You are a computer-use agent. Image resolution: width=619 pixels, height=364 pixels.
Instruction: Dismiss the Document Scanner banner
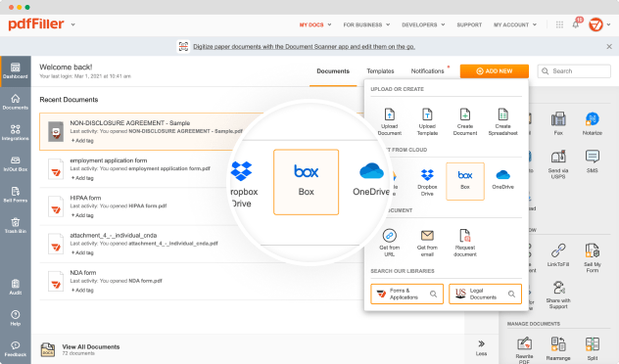point(609,47)
